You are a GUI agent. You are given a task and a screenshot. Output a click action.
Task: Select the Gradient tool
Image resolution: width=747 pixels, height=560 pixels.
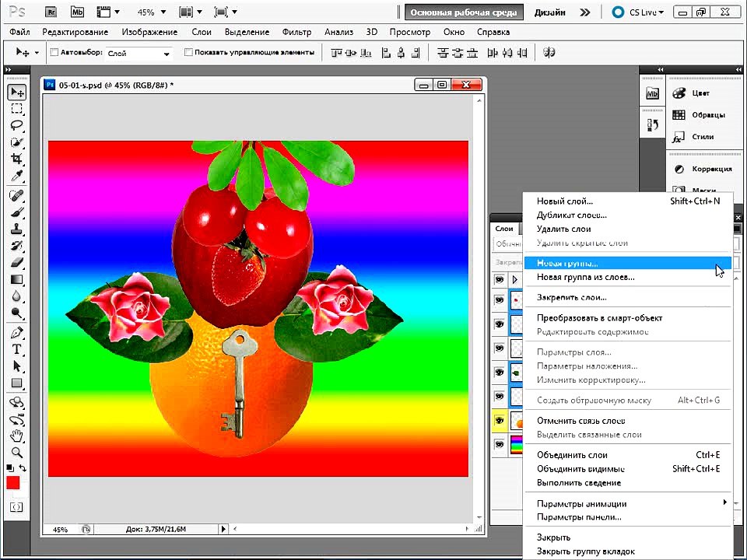coord(16,279)
